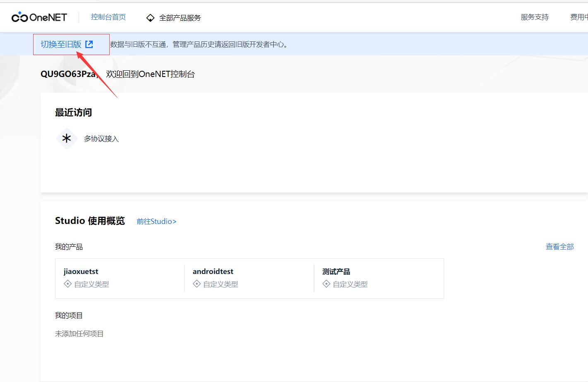Click 查看全部 to view all products
Image resolution: width=588 pixels, height=382 pixels.
pos(560,247)
